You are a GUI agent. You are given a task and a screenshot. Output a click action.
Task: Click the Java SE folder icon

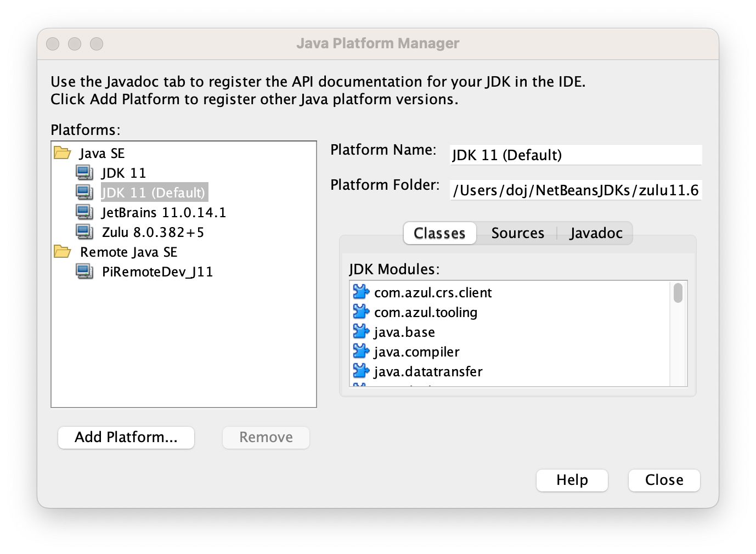(62, 152)
